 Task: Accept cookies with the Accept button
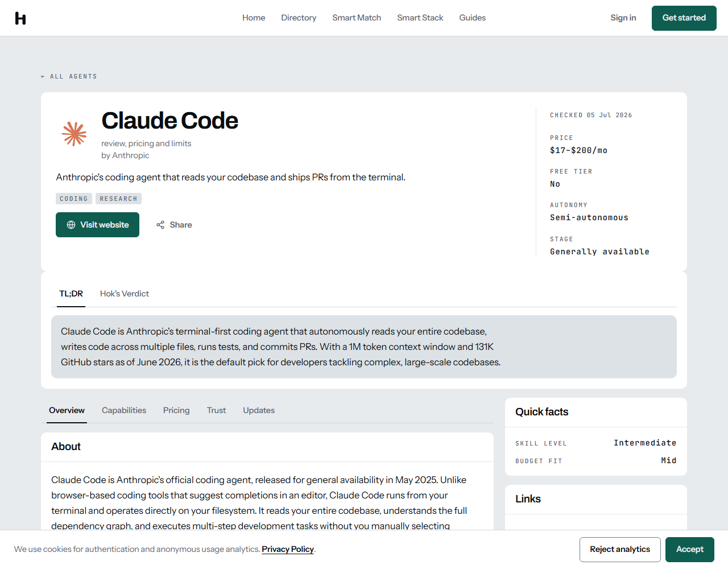coord(690,550)
